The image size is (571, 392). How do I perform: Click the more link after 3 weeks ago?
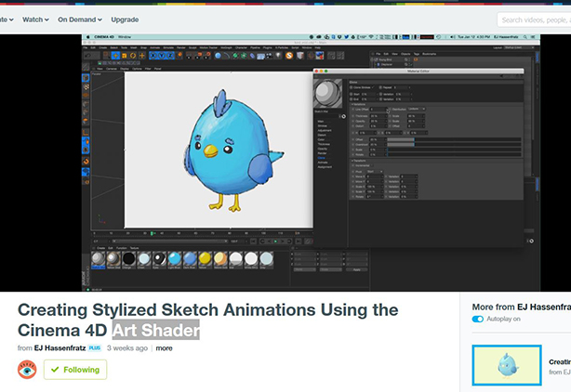(164, 348)
